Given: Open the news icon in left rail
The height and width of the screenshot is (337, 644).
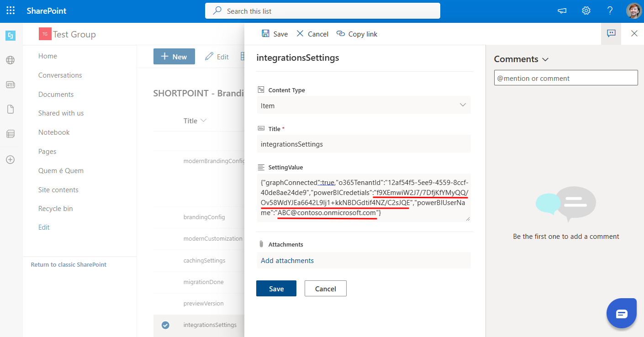Looking at the screenshot, I should point(11,84).
